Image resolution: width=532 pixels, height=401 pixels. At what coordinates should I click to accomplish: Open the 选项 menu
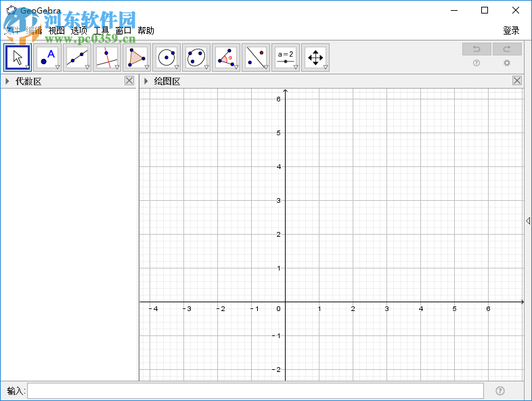pyautogui.click(x=79, y=30)
